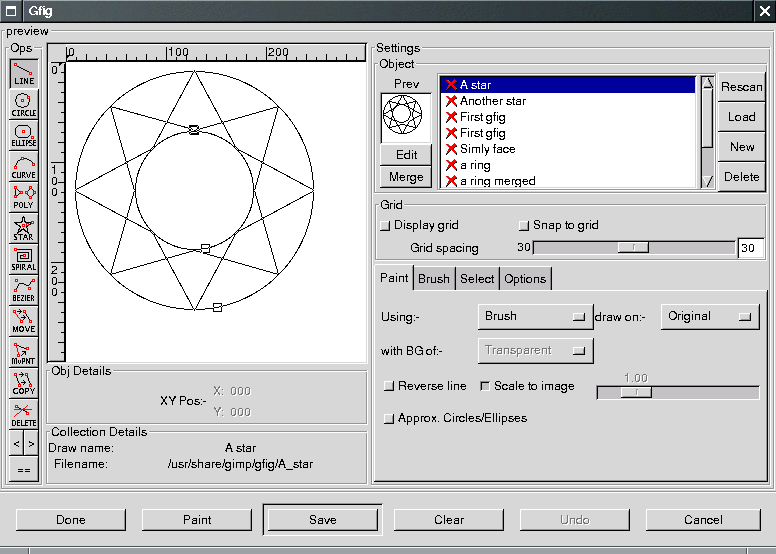
Task: Open the Using Brush dropdown
Action: click(x=535, y=316)
